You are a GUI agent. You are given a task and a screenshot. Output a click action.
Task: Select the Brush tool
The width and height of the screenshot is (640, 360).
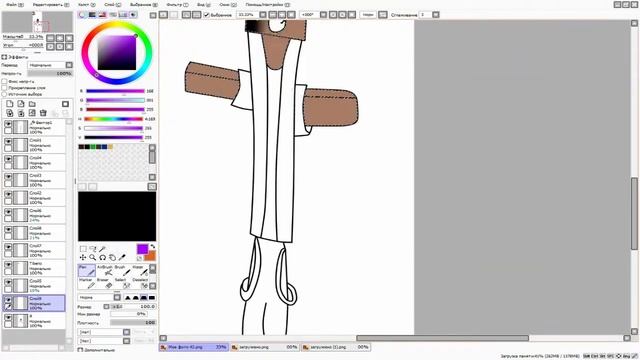tap(122, 271)
